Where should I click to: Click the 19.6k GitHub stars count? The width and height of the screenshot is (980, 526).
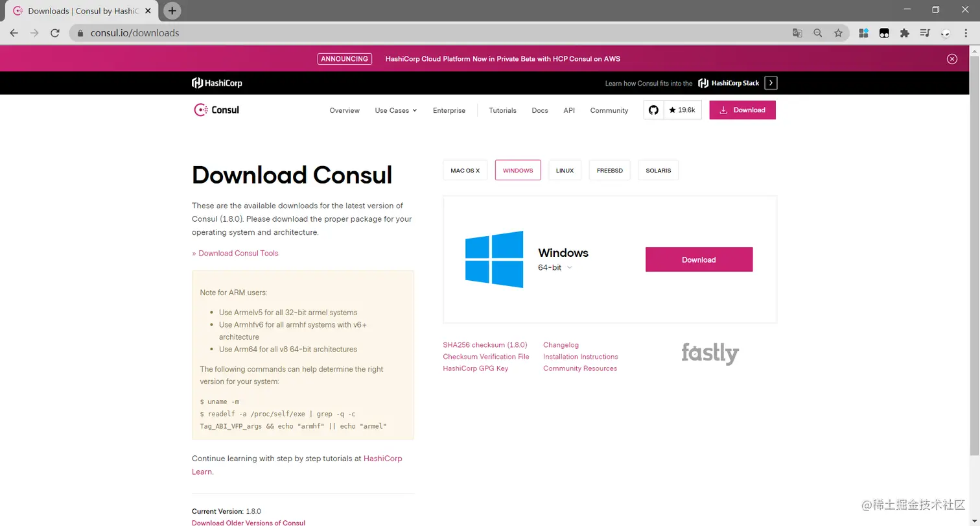pyautogui.click(x=682, y=110)
